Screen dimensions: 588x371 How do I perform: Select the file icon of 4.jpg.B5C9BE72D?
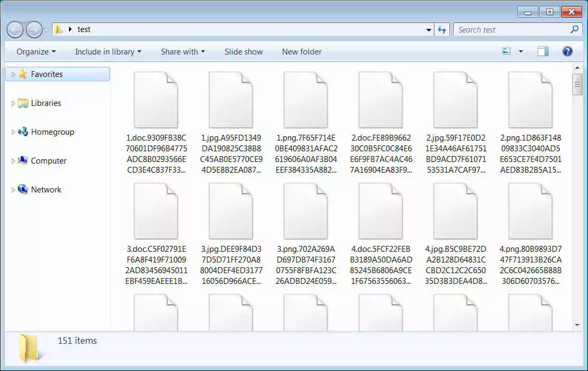tap(456, 211)
